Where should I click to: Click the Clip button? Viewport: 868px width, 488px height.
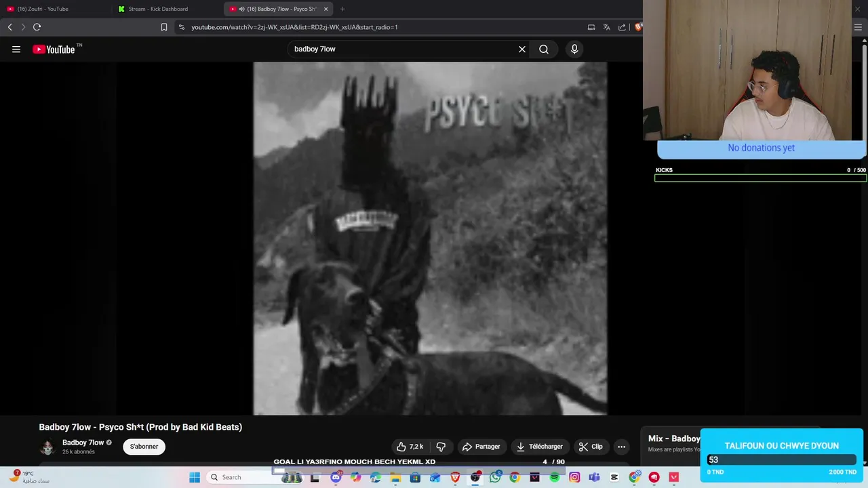click(x=590, y=447)
